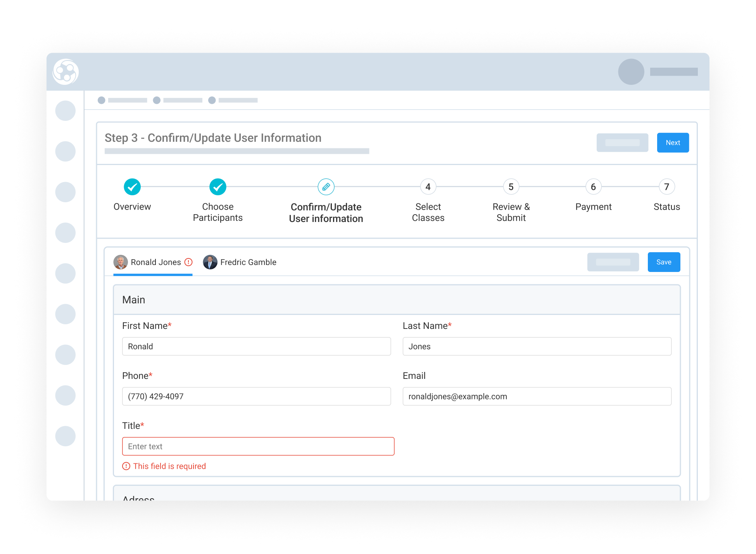
Task: Switch to the Fredric Gamble tab
Action: click(248, 262)
